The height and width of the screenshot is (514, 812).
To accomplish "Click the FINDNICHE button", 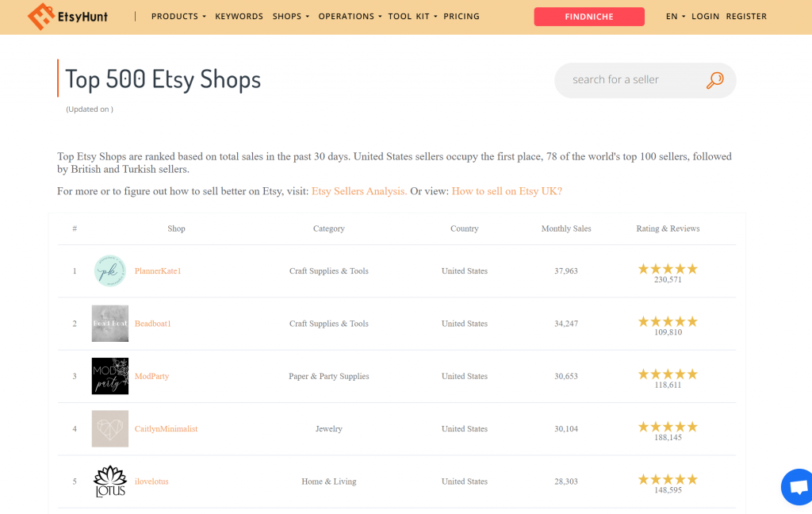I will pos(589,16).
